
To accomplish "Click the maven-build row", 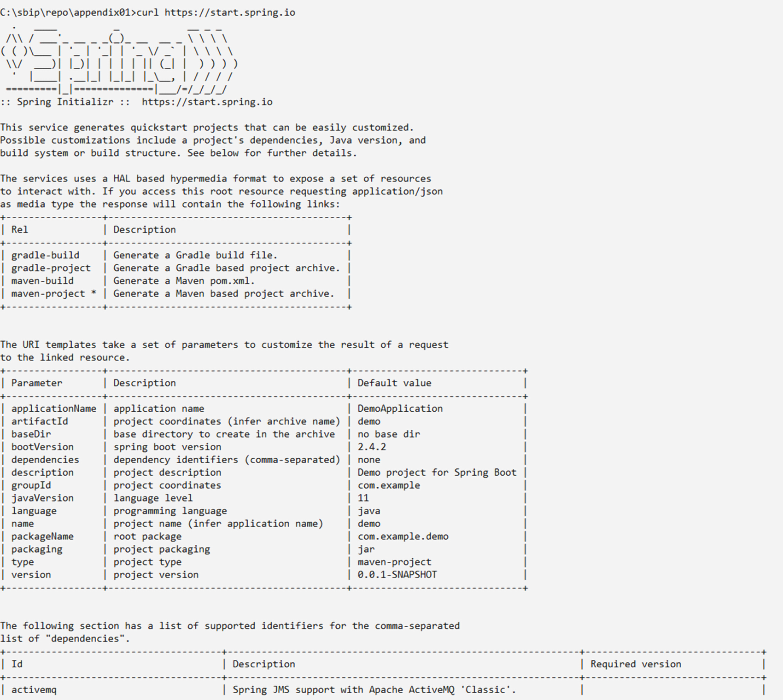I will 43,280.
